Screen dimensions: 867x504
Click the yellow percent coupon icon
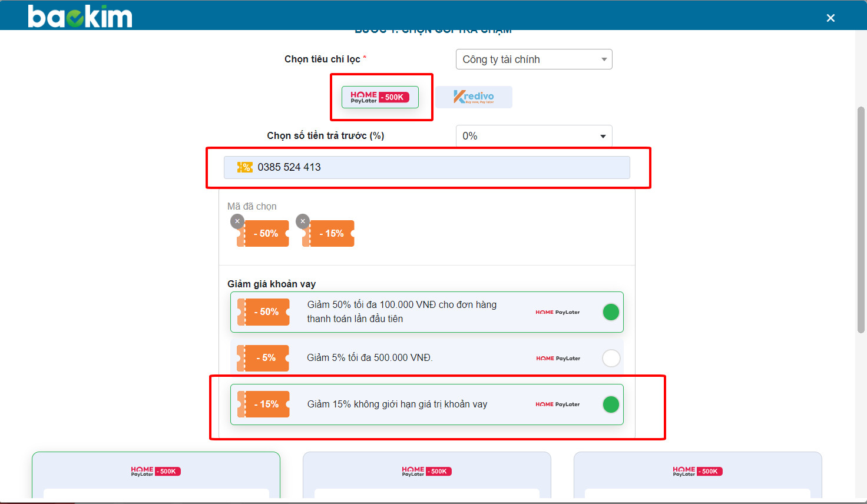[244, 167]
